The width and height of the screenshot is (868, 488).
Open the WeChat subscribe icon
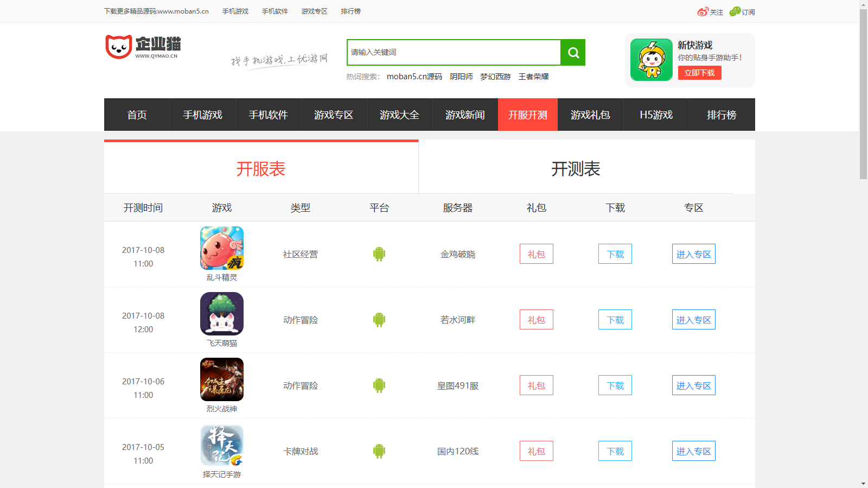point(735,11)
